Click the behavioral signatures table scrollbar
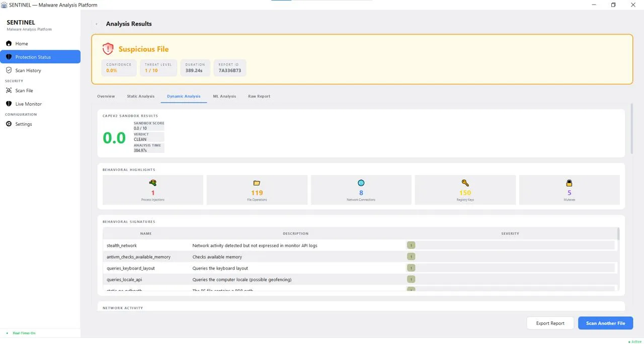 pos(618,233)
